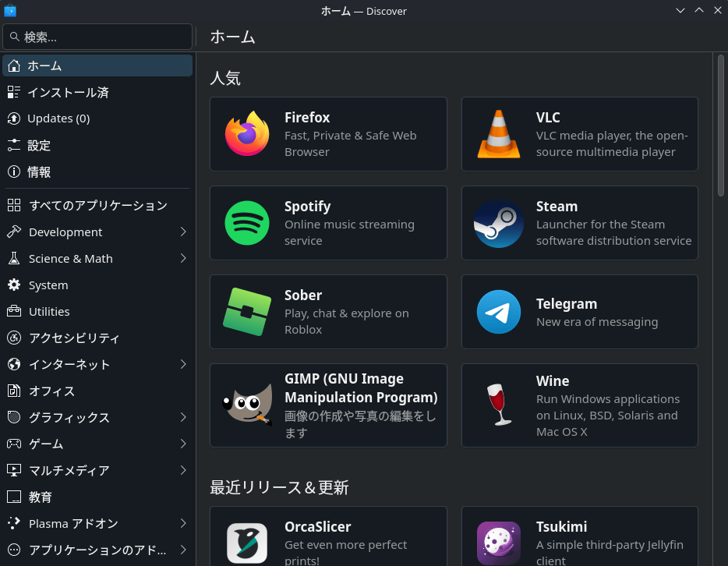Click the Wine glass icon
Screen dimensions: 728x566
(499, 405)
